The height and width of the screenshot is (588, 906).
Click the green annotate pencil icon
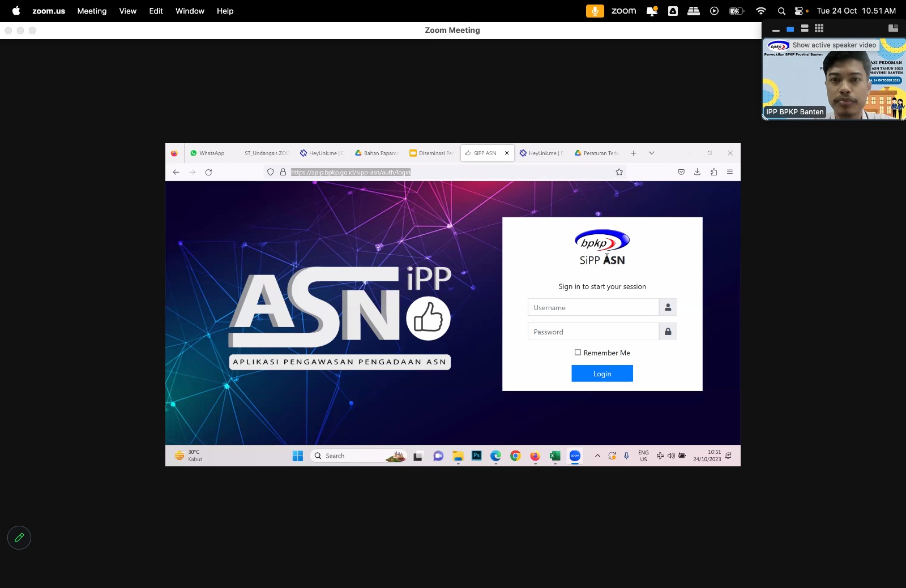19,538
